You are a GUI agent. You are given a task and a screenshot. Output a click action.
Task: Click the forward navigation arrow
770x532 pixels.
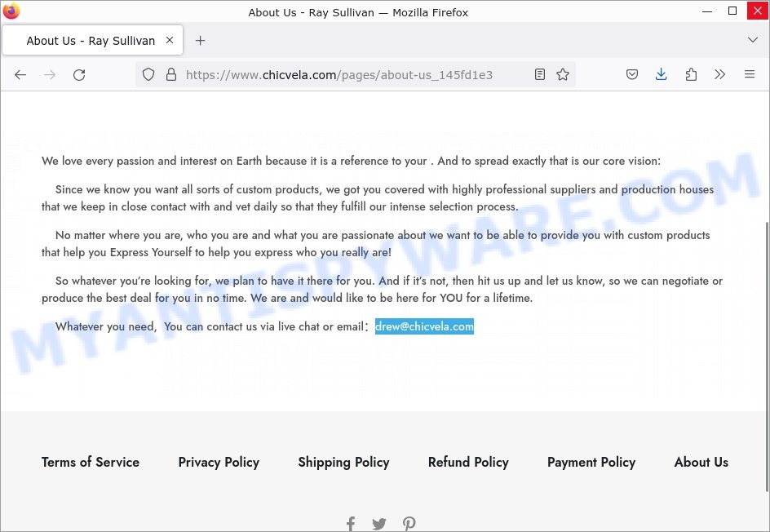50,75
